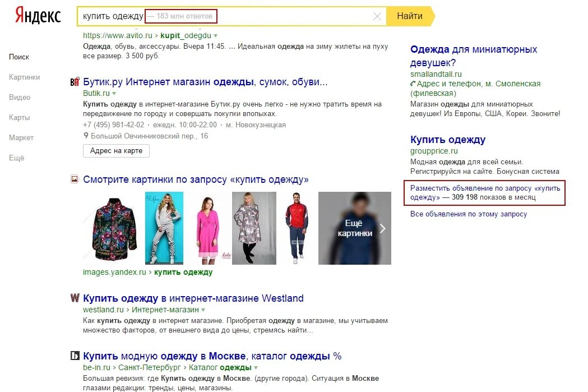This screenshot has width=588, height=392.
Task: Open Смотрите картинки по запросу link
Action: coord(196,179)
